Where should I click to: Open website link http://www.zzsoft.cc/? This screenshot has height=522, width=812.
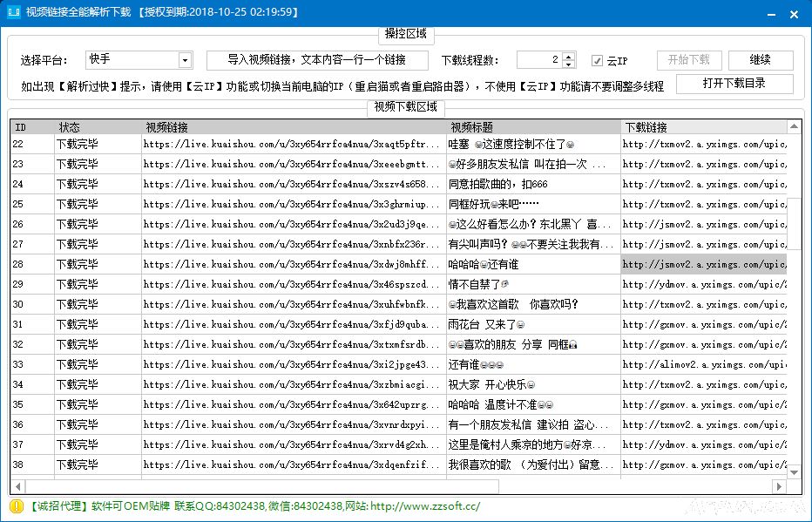(x=425, y=506)
